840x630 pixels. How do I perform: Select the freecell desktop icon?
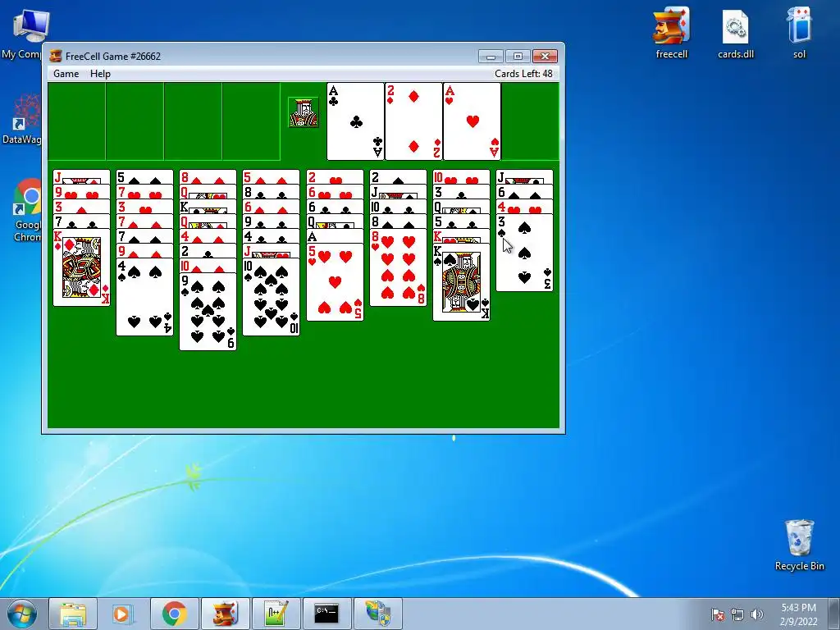point(671,33)
